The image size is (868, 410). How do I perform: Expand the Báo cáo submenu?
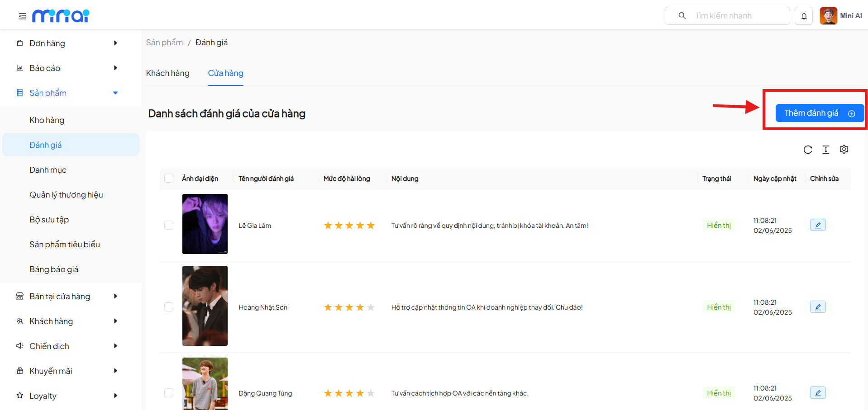click(68, 68)
